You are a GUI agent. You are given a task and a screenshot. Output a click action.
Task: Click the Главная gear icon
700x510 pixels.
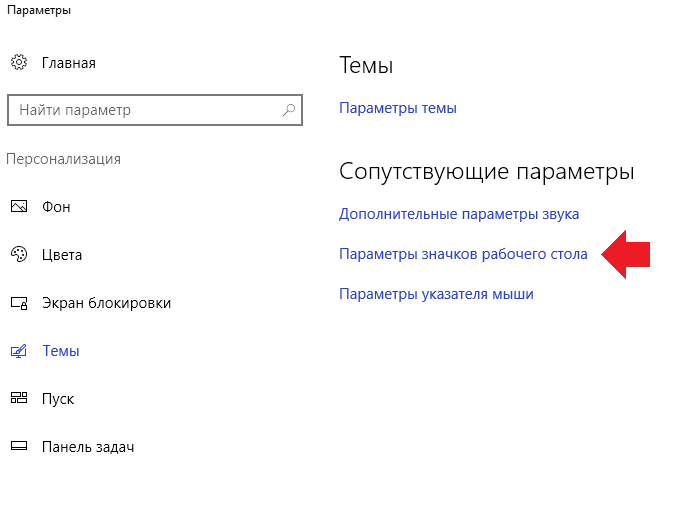pos(19,62)
